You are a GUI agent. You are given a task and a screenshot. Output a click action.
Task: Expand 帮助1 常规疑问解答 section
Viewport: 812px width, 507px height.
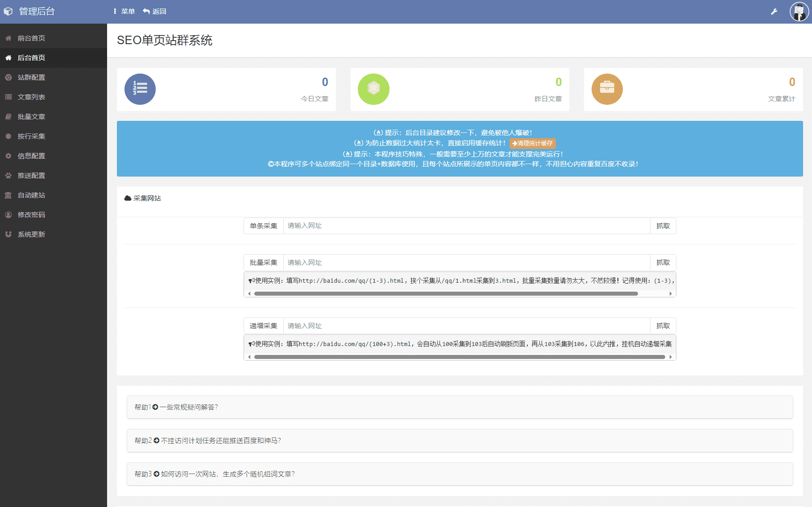coord(176,407)
